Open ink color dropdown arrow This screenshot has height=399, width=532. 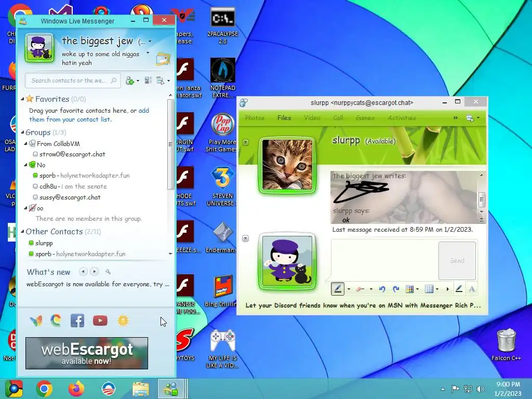pyautogui.click(x=417, y=289)
